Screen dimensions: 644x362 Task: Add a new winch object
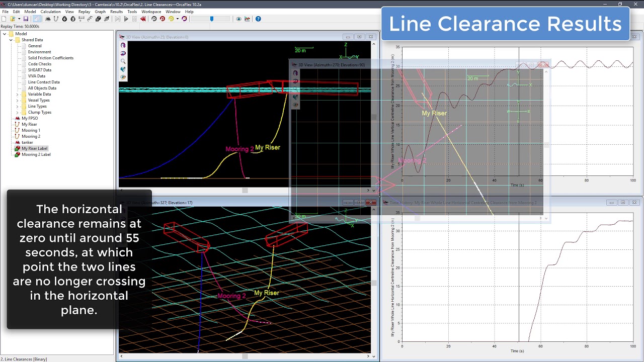pos(81,19)
